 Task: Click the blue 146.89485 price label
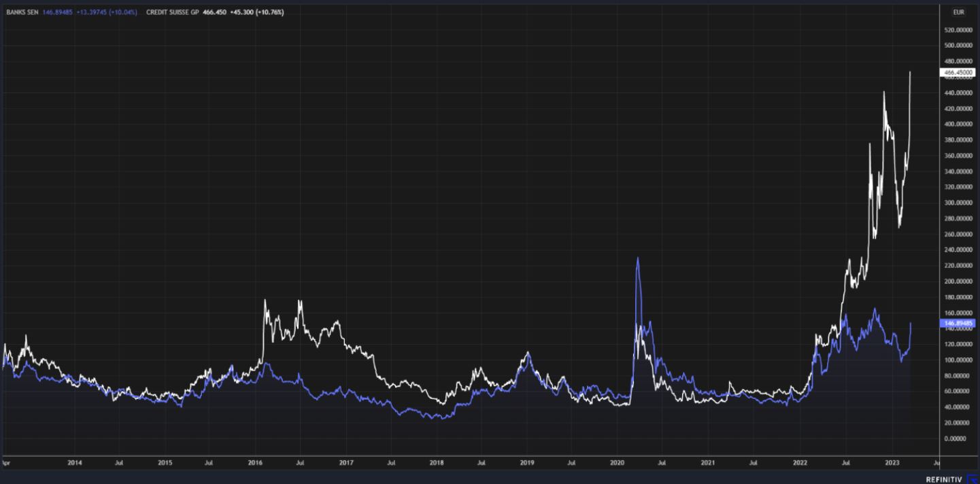(956, 324)
